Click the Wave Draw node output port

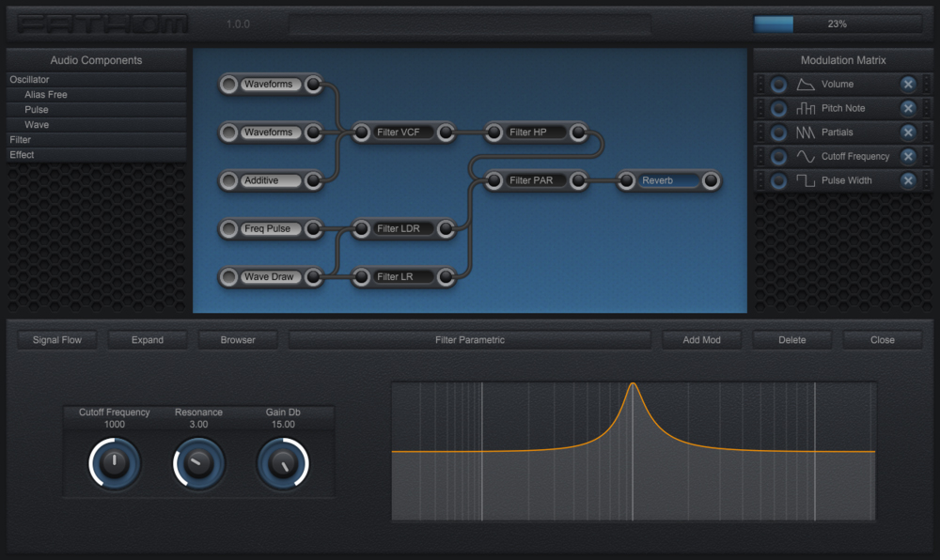(x=313, y=276)
